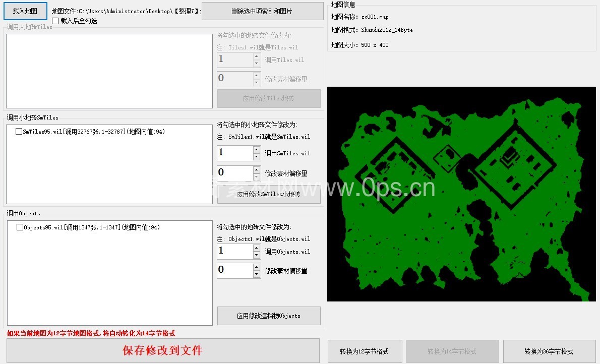Decrease the 调用Objects.wil value with down arrow

pyautogui.click(x=257, y=255)
